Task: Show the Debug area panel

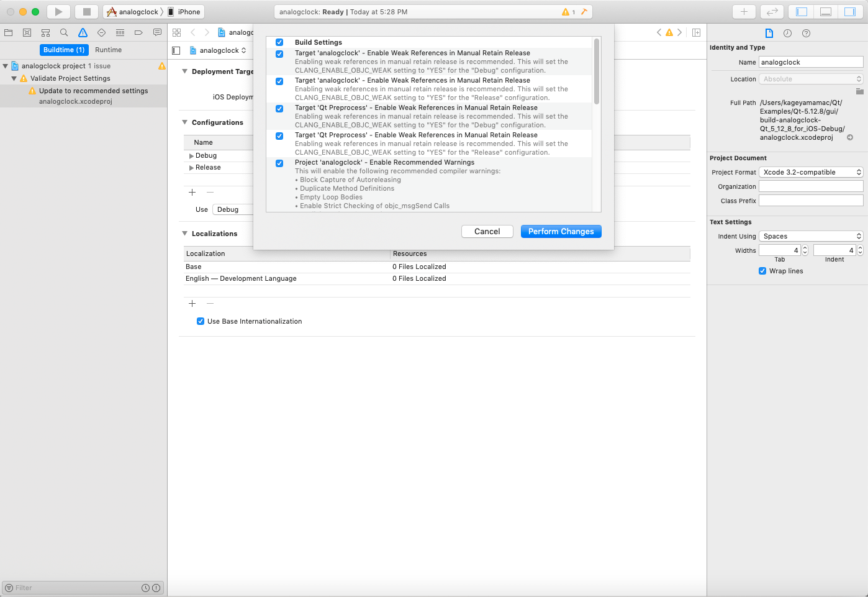Action: click(x=826, y=12)
